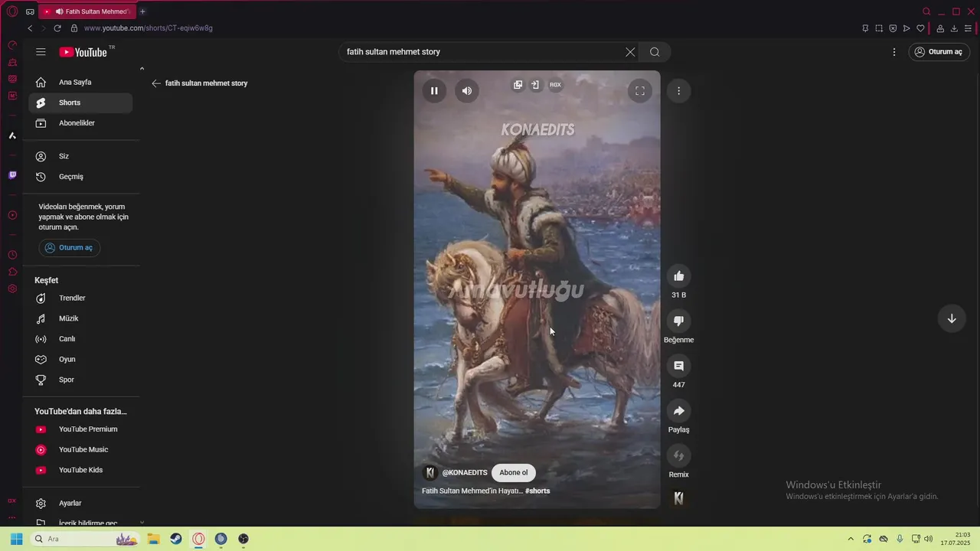Click the top-right Oturum aç button

click(x=939, y=52)
